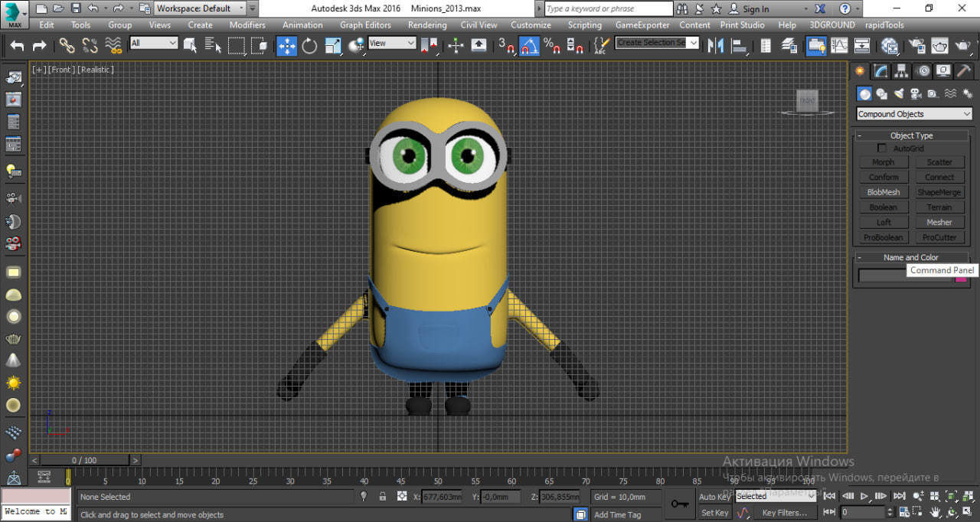980x522 pixels.
Task: Click the Redo arrow in main toolbar
Action: (x=39, y=46)
